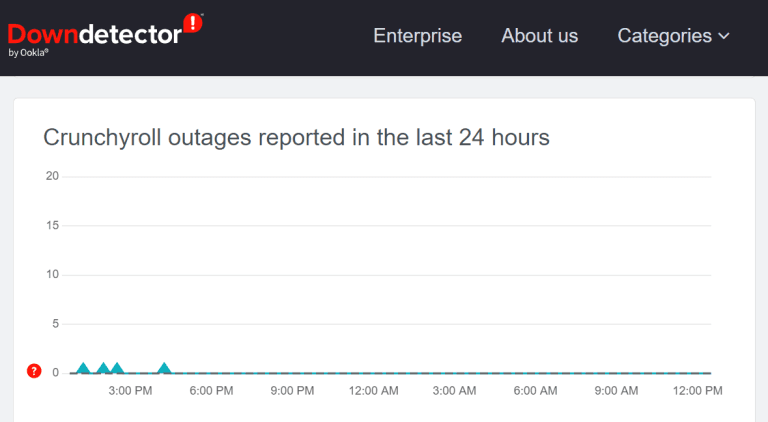Click the 3:00 PM axis label
The height and width of the screenshot is (422, 768).
(x=130, y=391)
